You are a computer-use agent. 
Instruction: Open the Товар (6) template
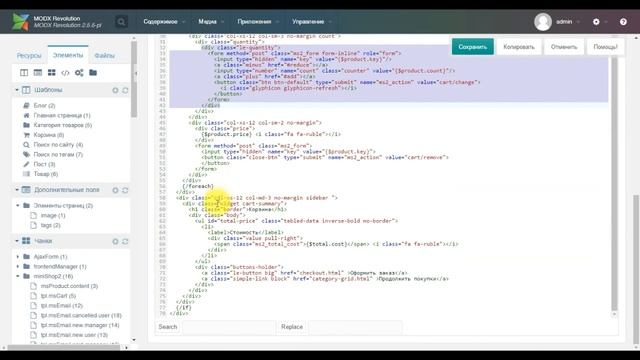(46, 174)
